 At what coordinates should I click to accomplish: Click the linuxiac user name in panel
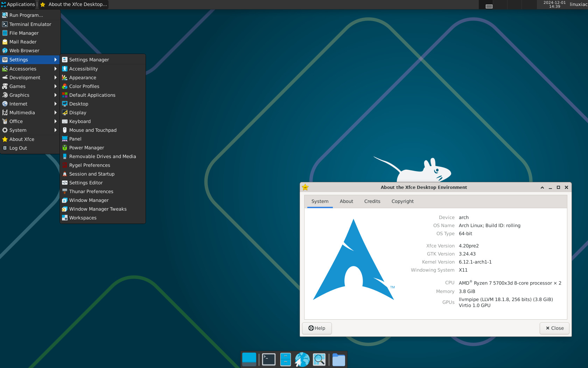(578, 4)
